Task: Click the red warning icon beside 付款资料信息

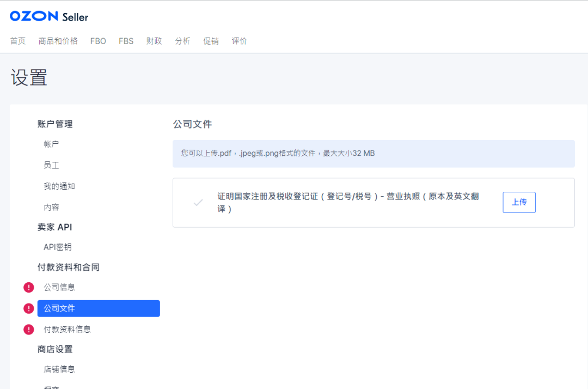Action: click(x=28, y=329)
